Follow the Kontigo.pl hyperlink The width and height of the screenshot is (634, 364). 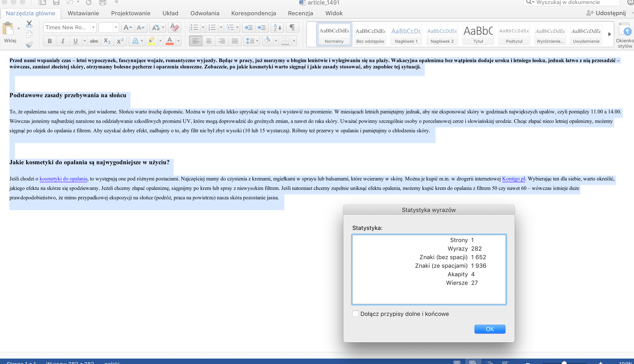point(513,179)
